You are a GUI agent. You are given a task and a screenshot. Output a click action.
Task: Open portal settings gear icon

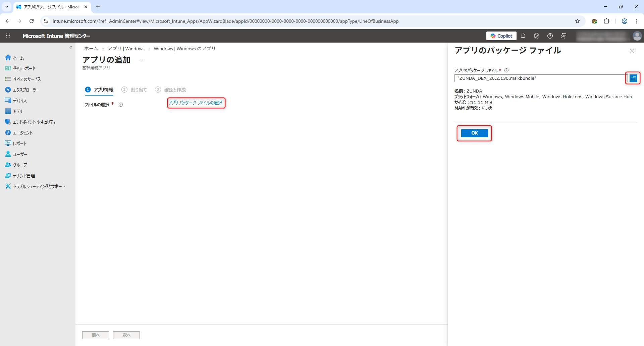point(536,36)
